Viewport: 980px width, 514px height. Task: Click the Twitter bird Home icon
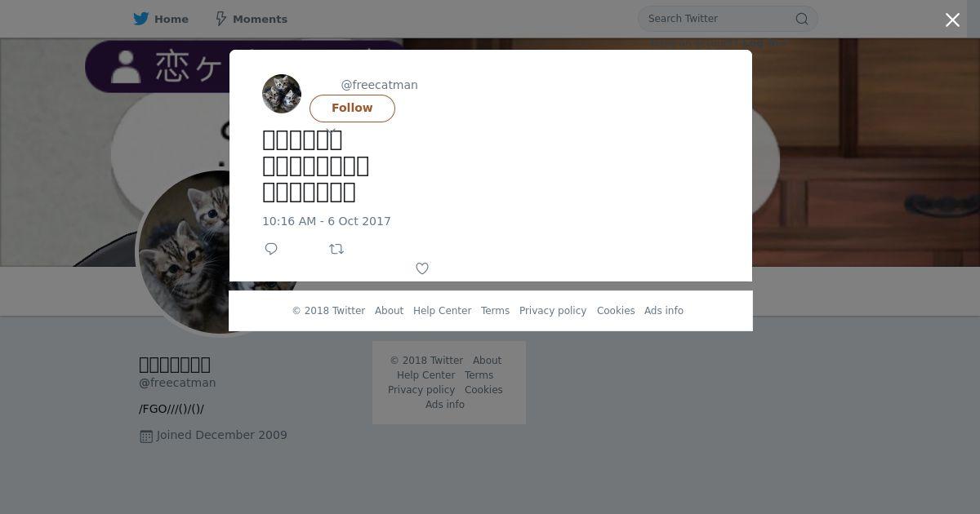141,19
